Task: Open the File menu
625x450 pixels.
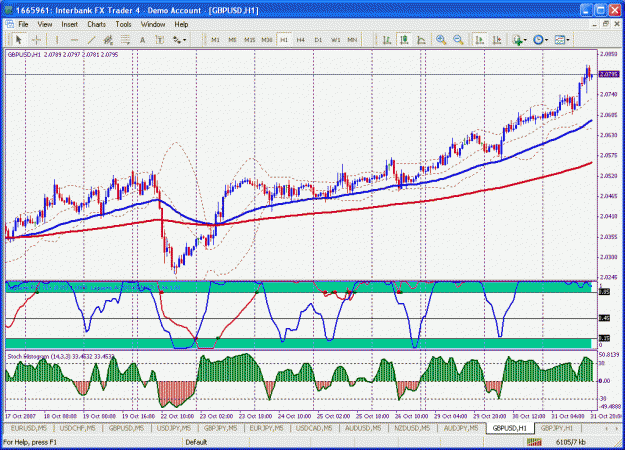Action: [x=23, y=24]
